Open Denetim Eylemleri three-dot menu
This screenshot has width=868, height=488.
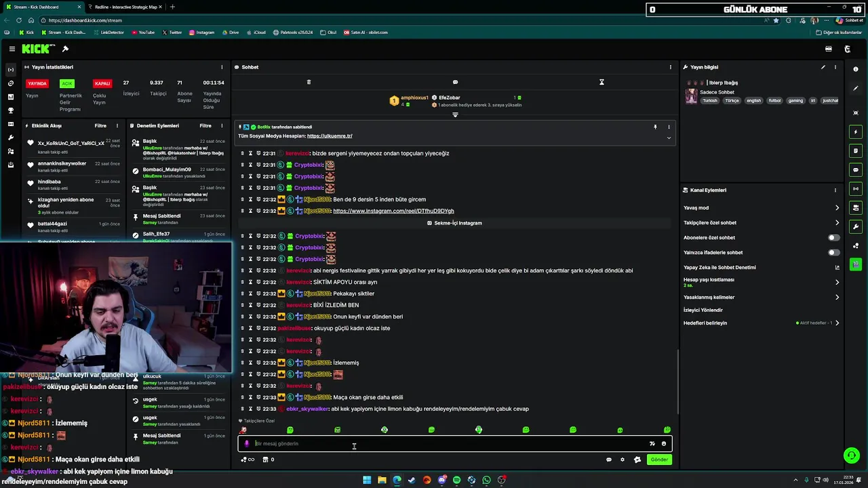[222, 125]
